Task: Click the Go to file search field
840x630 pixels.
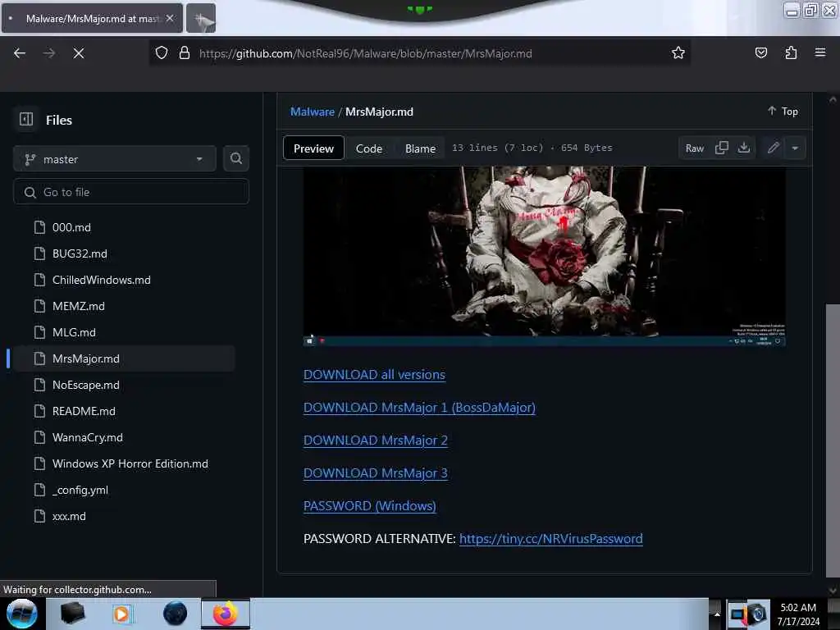Action: click(131, 192)
